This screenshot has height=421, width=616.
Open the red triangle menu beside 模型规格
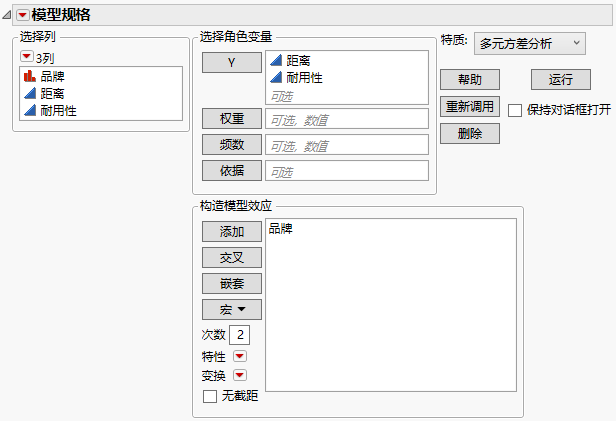23,15
